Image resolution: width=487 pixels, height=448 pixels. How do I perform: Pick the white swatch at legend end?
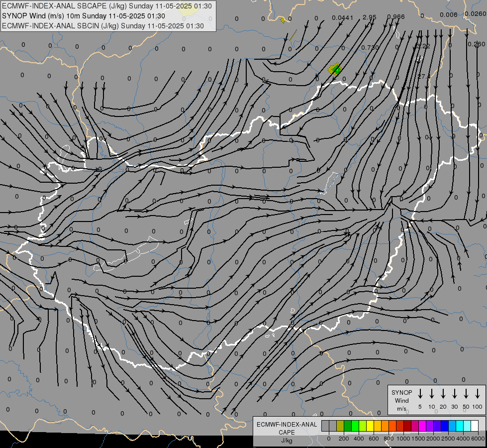coord(475,426)
